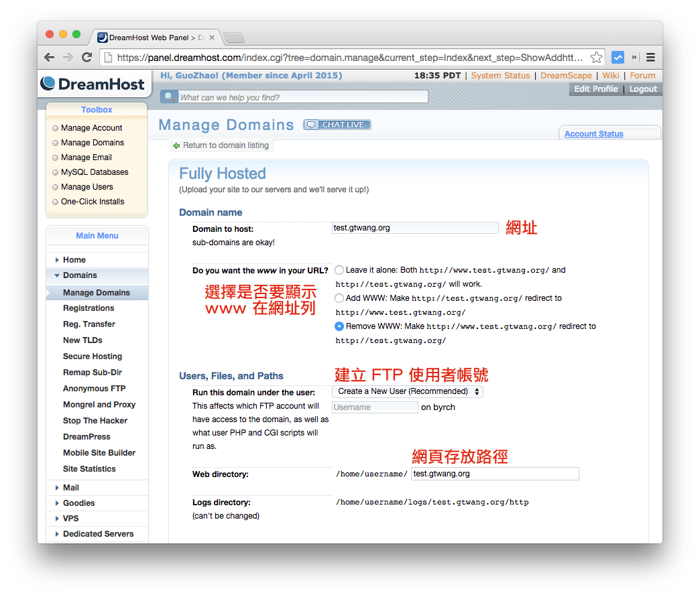Screen dimensions: 700x597
Task: Click the Username input field
Action: [374, 407]
